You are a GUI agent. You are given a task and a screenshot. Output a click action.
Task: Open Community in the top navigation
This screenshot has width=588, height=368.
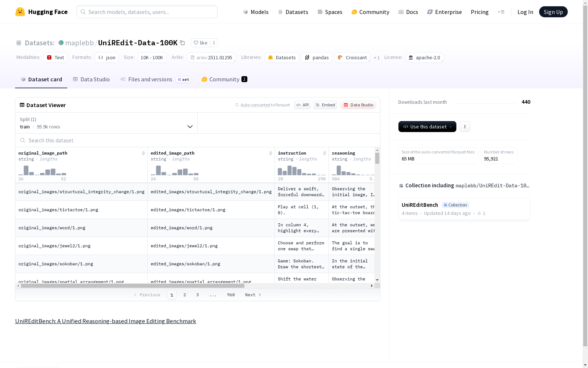coord(370,12)
